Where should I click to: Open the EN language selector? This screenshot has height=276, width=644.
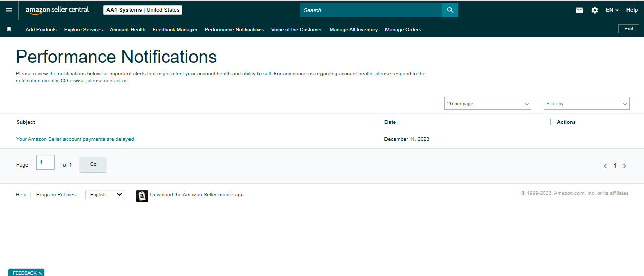pyautogui.click(x=612, y=10)
